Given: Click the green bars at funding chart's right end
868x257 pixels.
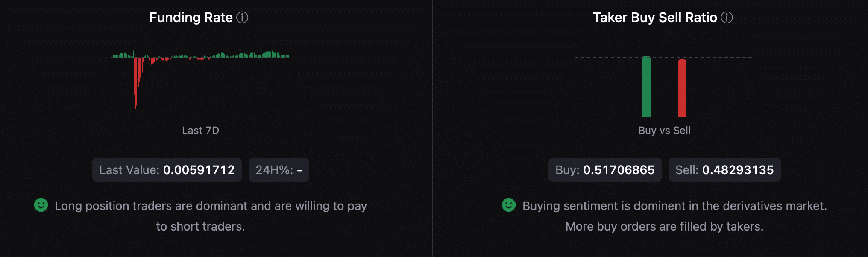Looking at the screenshot, I should point(273,55).
